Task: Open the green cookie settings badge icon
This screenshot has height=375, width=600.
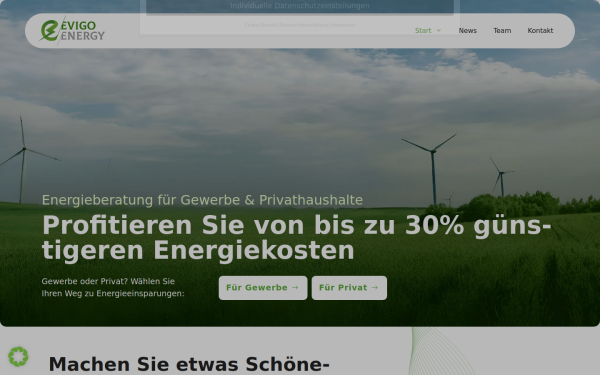Action: pyautogui.click(x=18, y=356)
